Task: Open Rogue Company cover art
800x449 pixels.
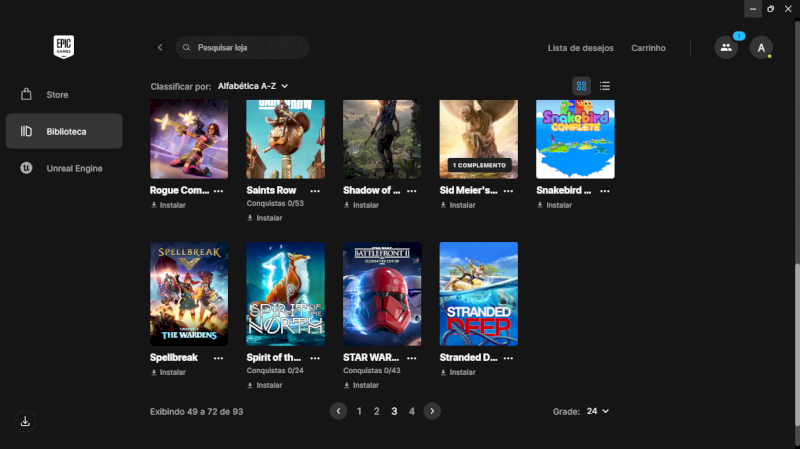Action: pyautogui.click(x=189, y=139)
